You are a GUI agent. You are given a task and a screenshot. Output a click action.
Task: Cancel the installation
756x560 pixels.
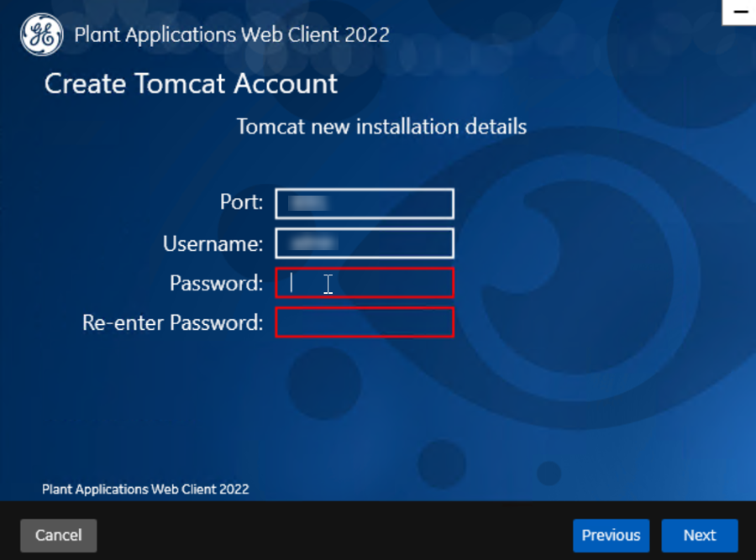pos(58,536)
